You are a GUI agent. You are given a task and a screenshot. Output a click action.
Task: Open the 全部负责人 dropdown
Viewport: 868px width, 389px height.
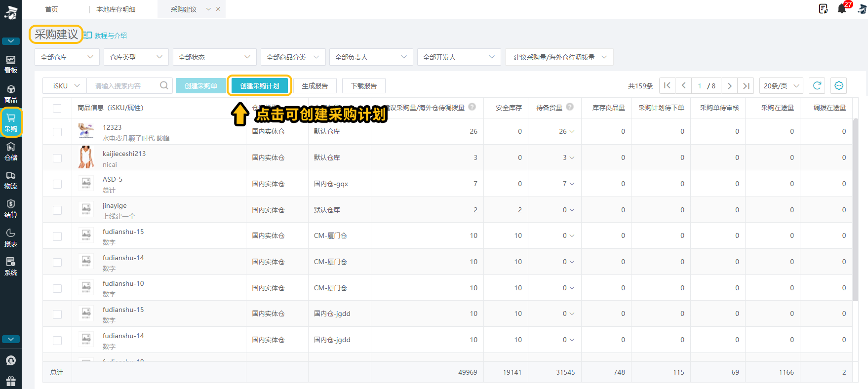(x=371, y=57)
